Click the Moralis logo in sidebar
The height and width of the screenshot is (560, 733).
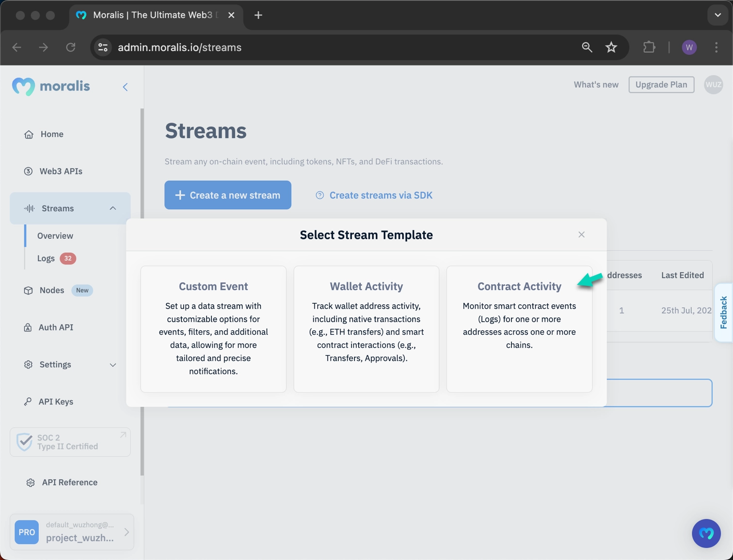[x=51, y=86]
